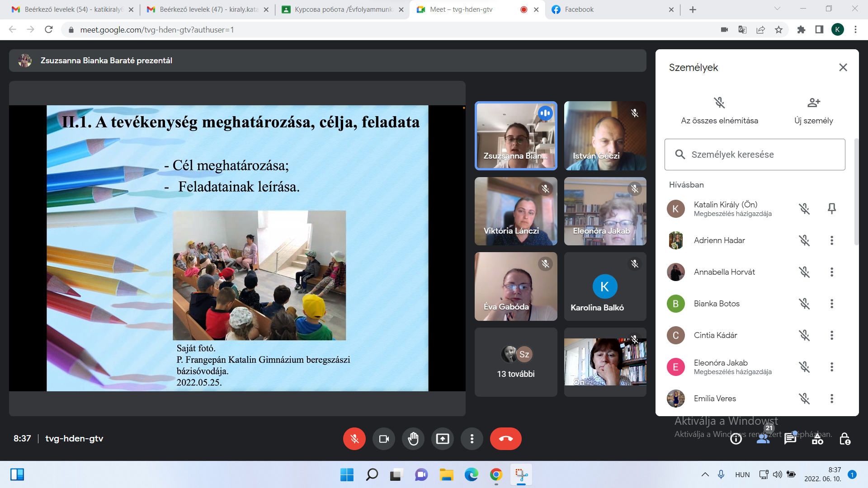Screen dimensions: 868x488
Task: Open more options for Adrienn Hadar
Action: click(831, 240)
